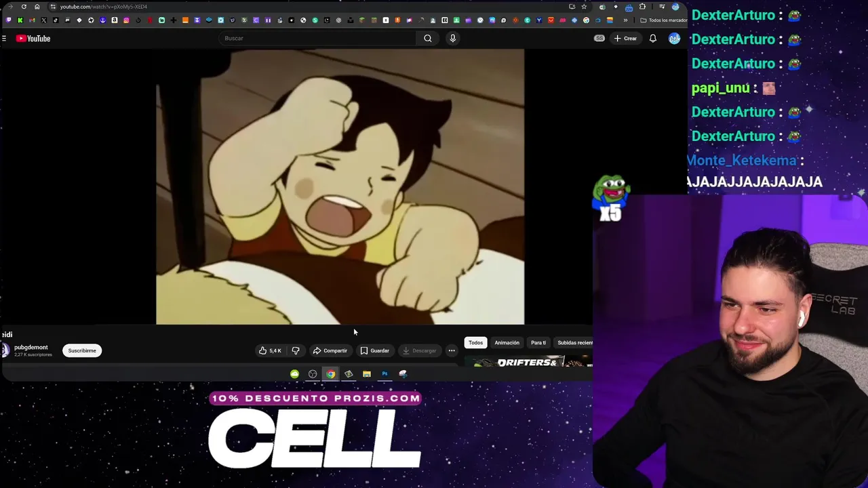
Task: Open the Amazon bookmark icon
Action: click(115, 20)
